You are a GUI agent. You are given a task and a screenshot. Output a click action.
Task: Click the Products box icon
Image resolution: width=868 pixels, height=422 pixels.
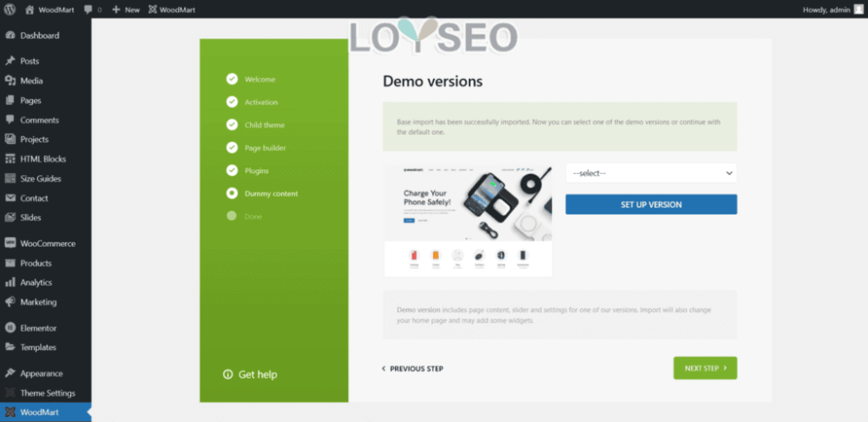pos(10,263)
